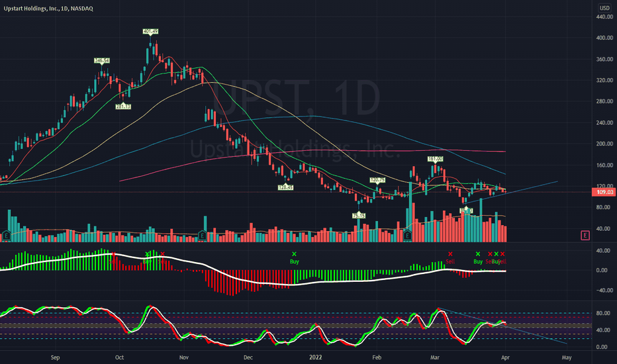This screenshot has height=364, width=617.
Task: Open the USD currency selector
Action: tap(604, 8)
